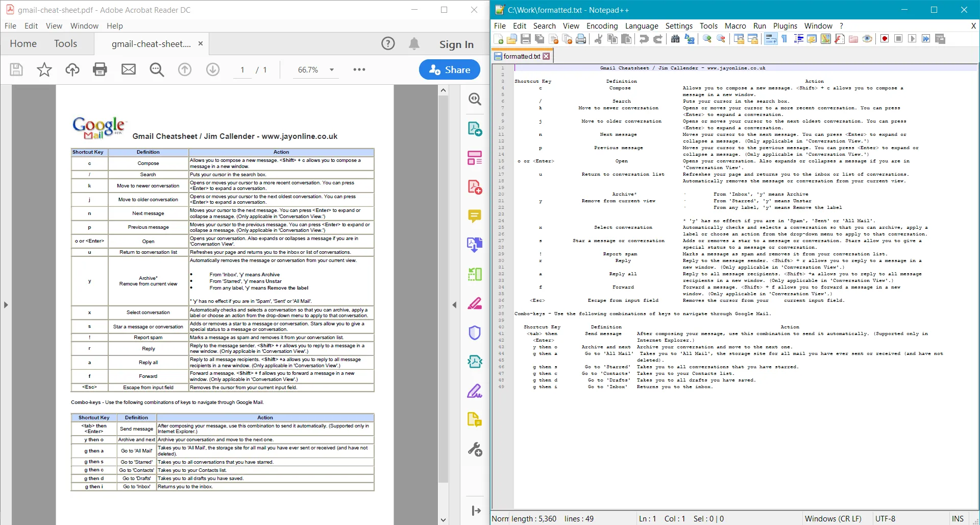Send PDF by email envelope icon
980x525 pixels.
click(x=129, y=69)
